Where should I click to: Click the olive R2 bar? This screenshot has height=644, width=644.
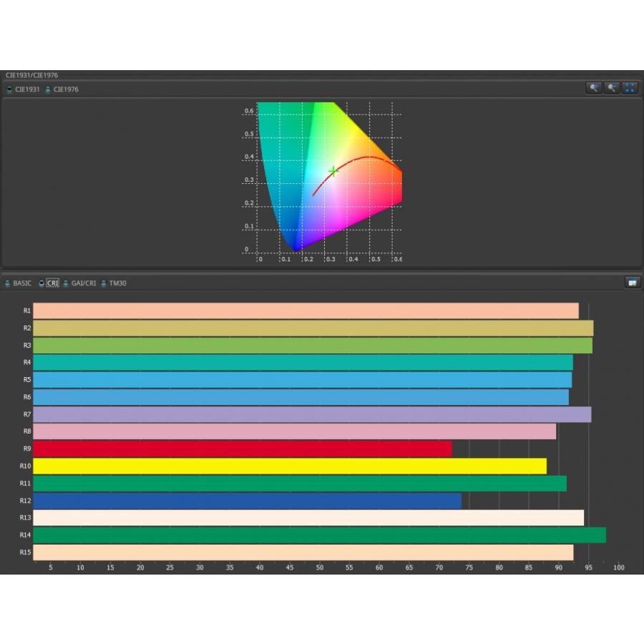point(313,328)
